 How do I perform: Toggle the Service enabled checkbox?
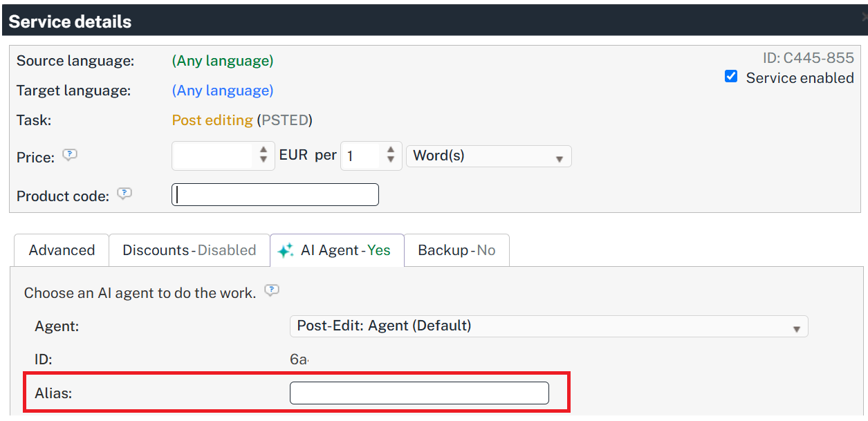tap(731, 77)
